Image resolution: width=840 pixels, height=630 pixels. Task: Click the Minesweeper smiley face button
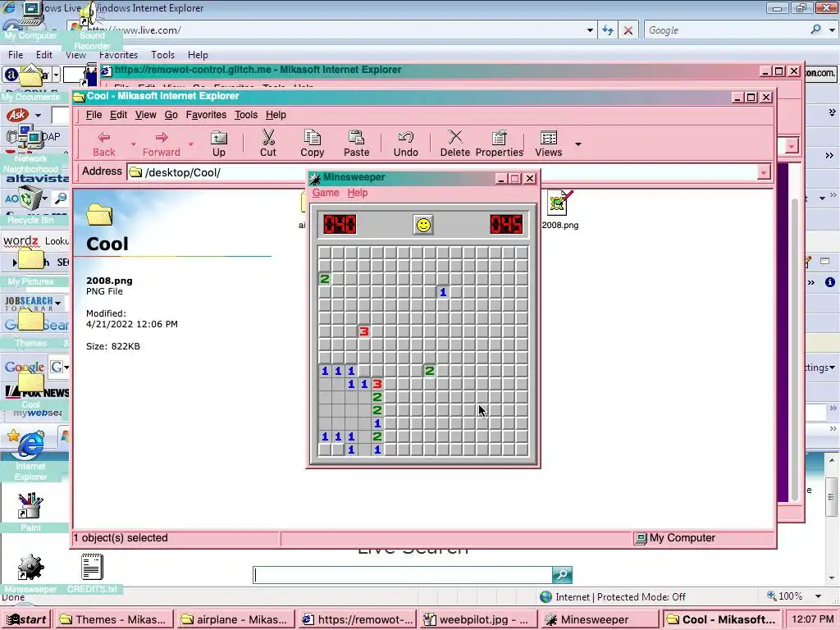pos(423,225)
